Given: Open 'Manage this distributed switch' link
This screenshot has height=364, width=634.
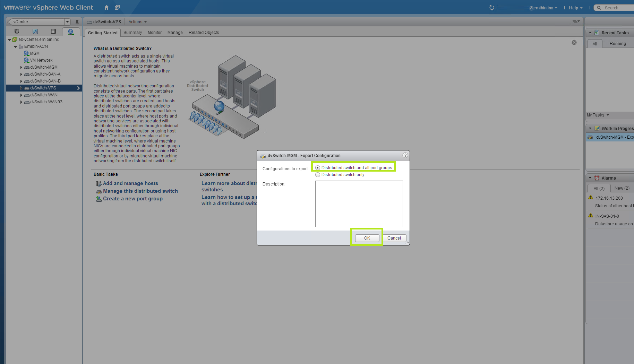Looking at the screenshot, I should pos(140,191).
